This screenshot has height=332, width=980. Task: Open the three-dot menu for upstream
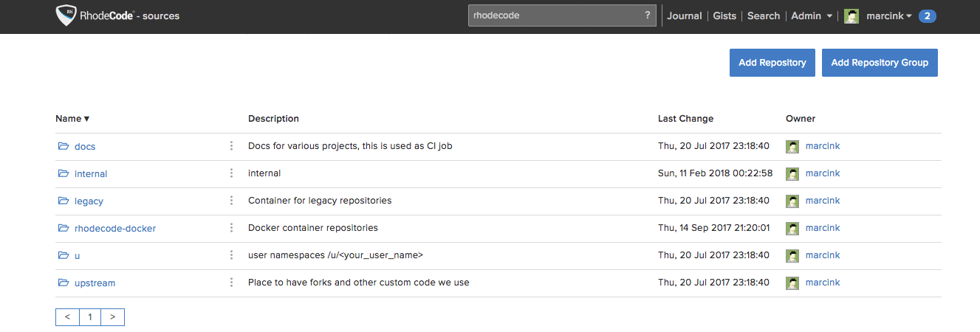click(x=231, y=283)
